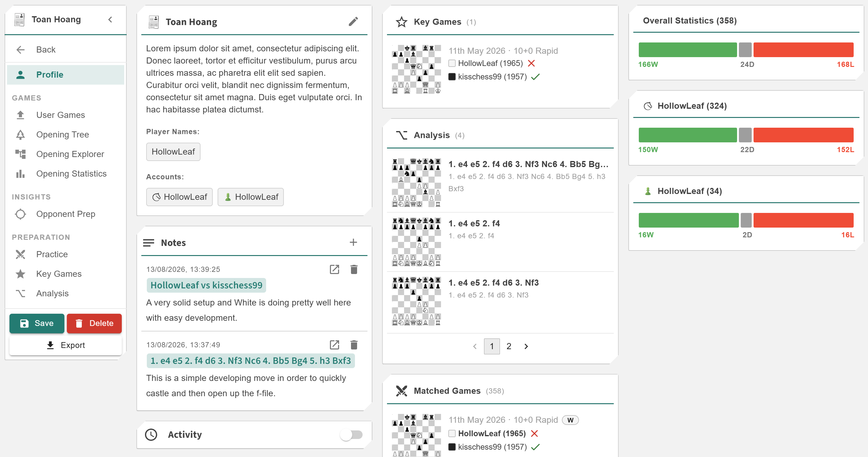The image size is (868, 457).
Task: Click the green wins bar in Overall Statistics
Action: [x=687, y=49]
